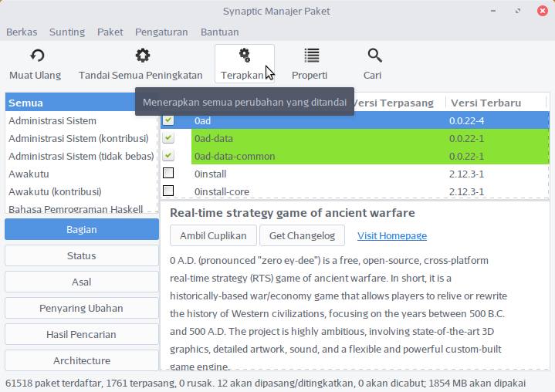The image size is (555, 392).
Task: Toggle the 0ad-data package checkbox
Action: 168,138
